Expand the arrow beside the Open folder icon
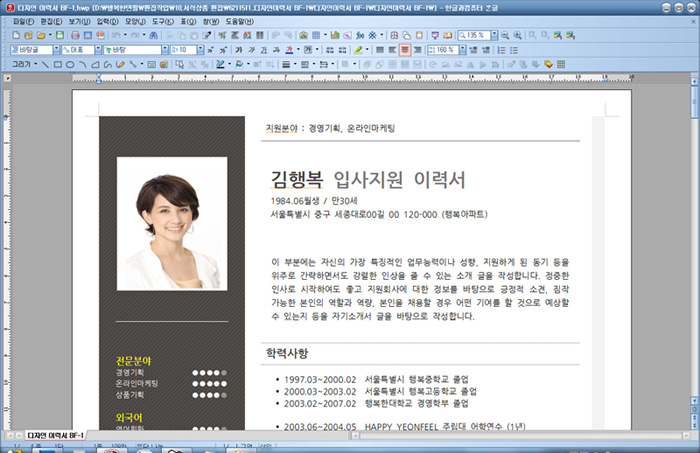The height and width of the screenshot is (453, 700). [50, 35]
